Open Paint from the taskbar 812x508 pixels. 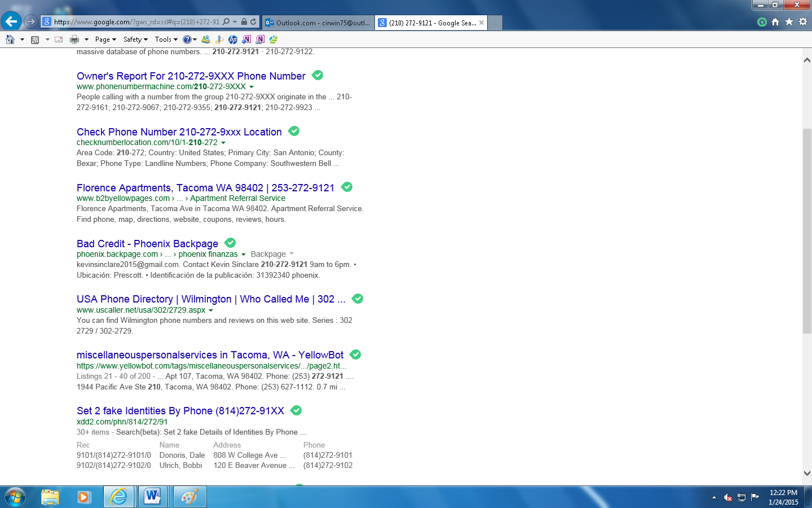coord(189,497)
